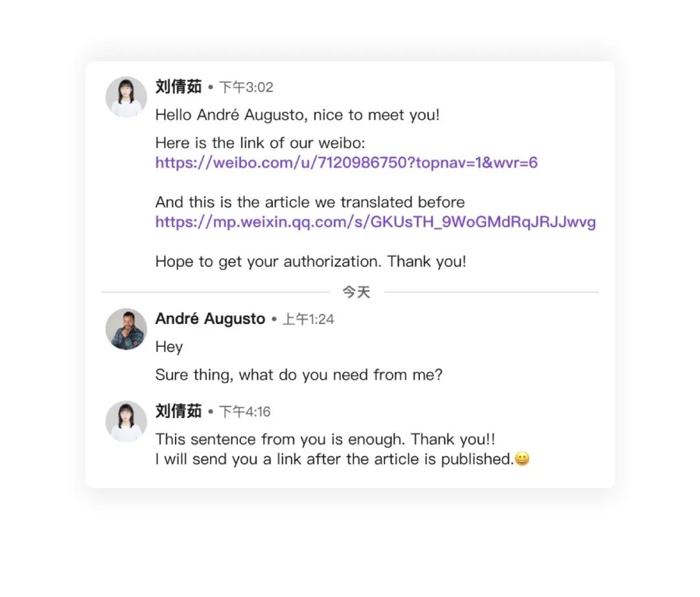Screen dimensions: 700x597
Task: Open the mp.weixin.qq.com article link
Action: pyautogui.click(x=375, y=222)
